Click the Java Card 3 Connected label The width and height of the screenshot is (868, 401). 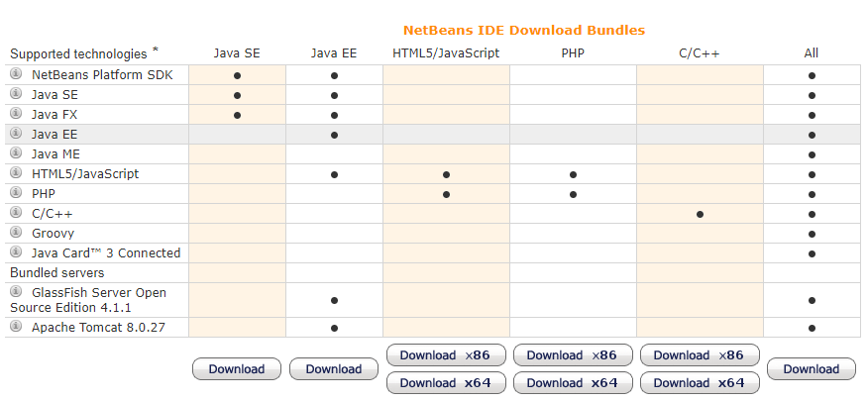click(106, 252)
